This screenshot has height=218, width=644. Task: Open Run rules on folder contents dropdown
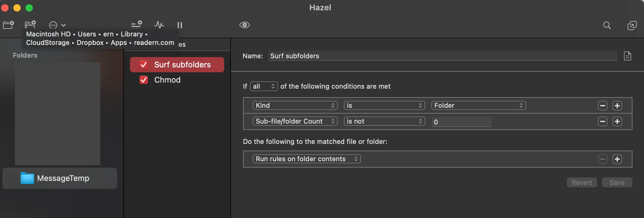(307, 159)
